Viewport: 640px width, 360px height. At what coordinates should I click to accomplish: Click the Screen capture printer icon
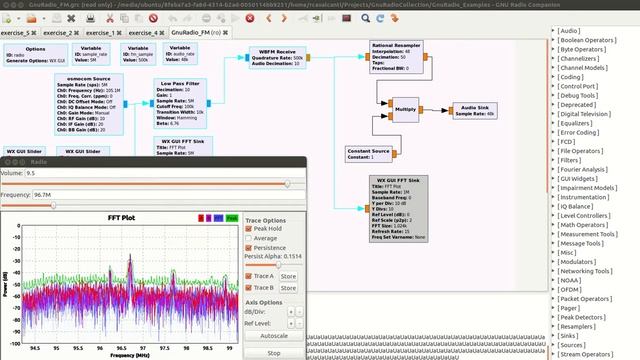[x=91, y=18]
